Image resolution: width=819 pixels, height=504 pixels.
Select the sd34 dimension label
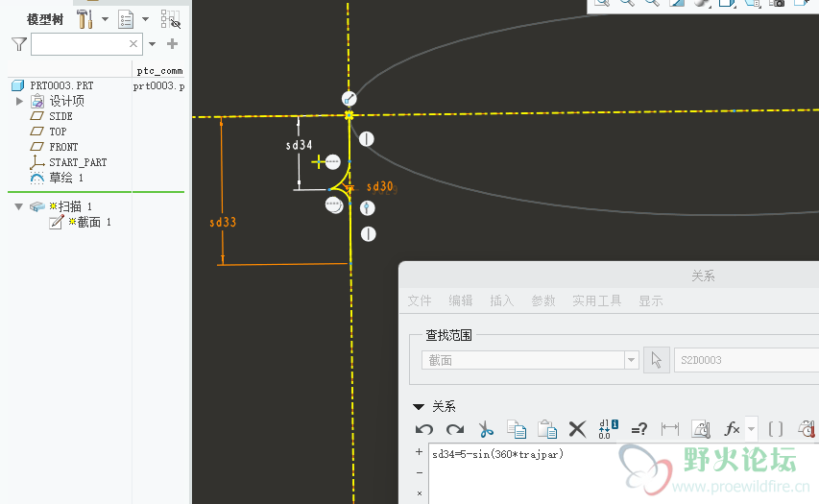299,145
